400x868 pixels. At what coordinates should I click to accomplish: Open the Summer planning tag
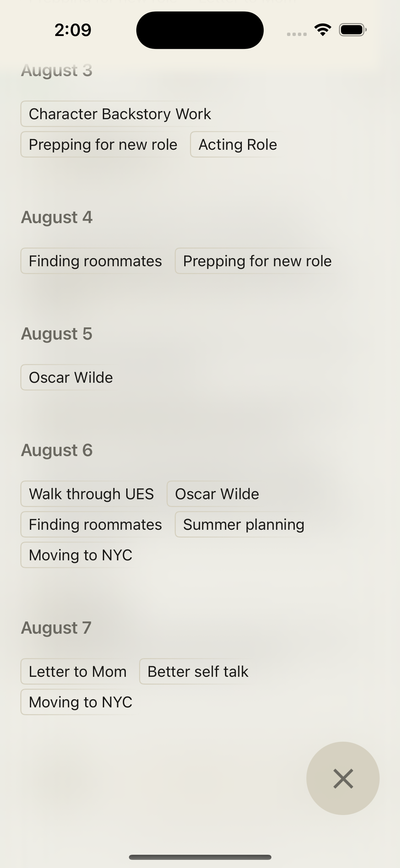(x=243, y=525)
